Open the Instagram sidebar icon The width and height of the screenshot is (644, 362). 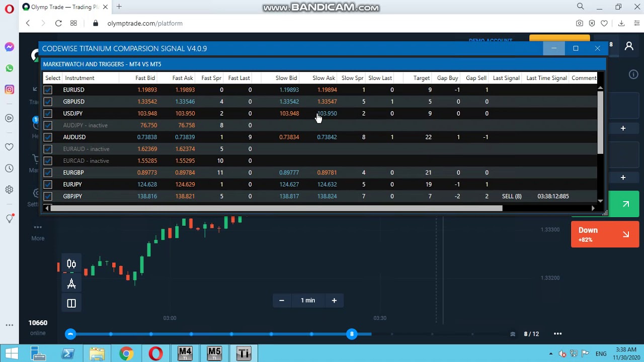9,89
